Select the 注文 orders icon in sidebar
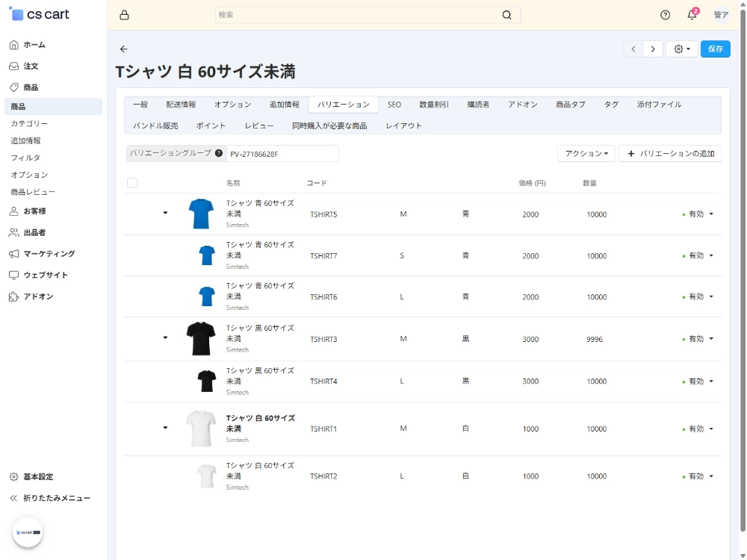 tap(13, 66)
